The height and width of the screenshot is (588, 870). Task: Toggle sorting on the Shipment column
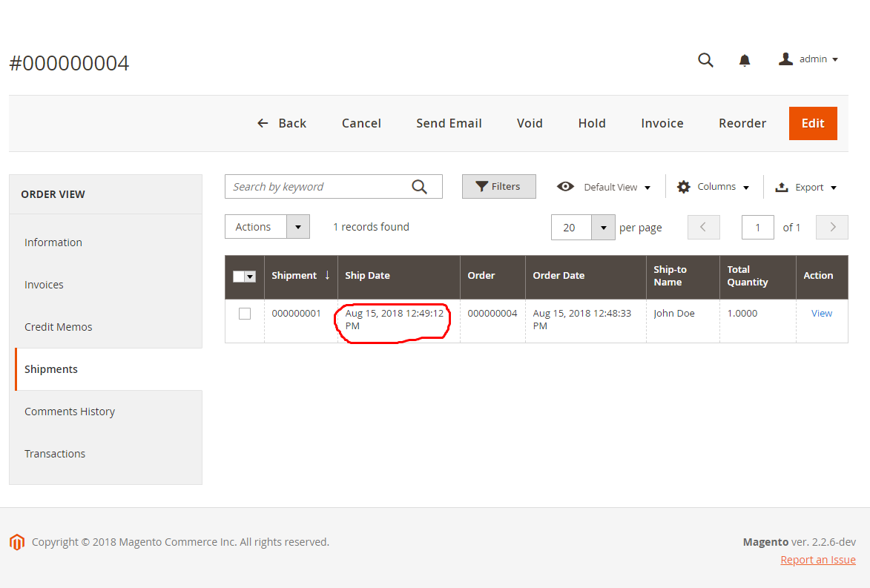pyautogui.click(x=294, y=274)
